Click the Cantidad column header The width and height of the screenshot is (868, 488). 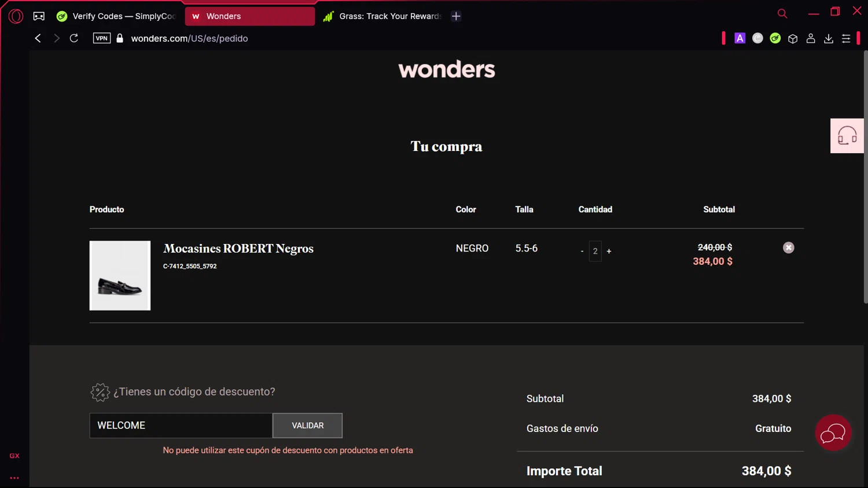click(x=595, y=209)
